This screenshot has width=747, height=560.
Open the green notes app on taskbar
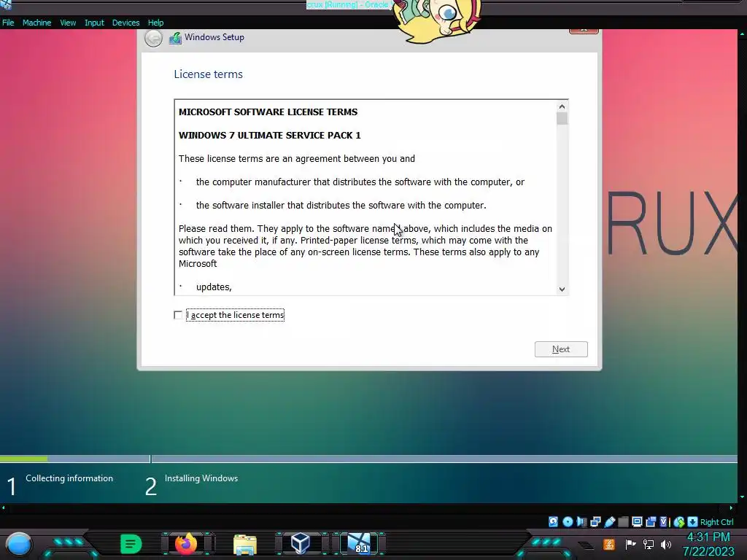tap(131, 544)
